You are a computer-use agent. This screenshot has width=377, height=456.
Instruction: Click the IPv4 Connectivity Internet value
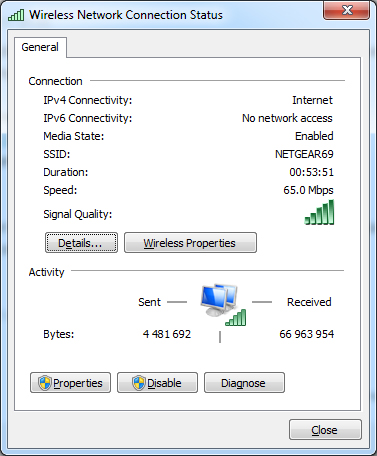point(312,100)
